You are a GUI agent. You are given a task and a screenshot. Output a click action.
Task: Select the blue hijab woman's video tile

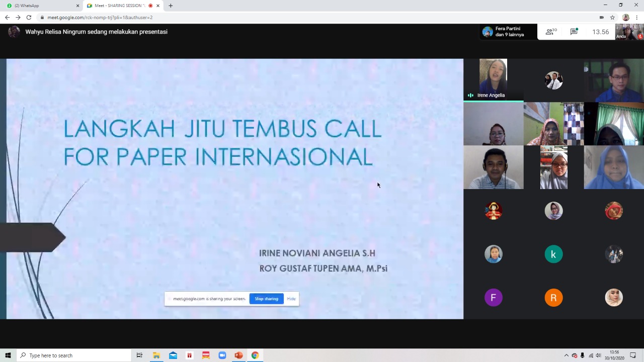pos(614,167)
